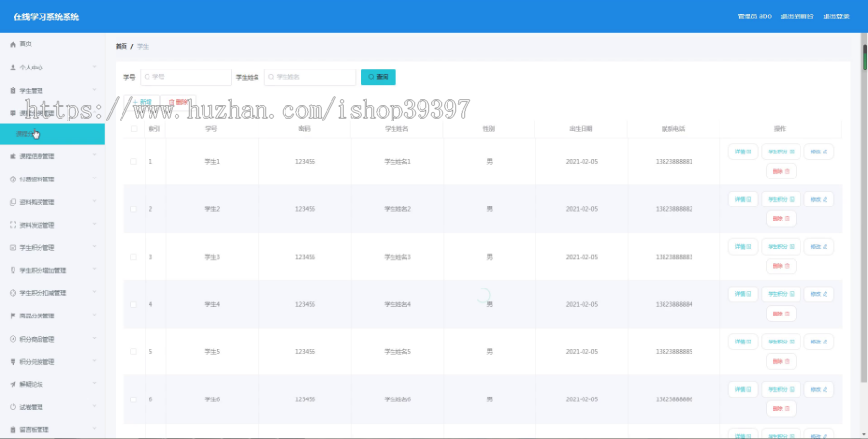The height and width of the screenshot is (439, 868).
Task: Expand the 付费资料管理 menu chevron
Action: 95,178
